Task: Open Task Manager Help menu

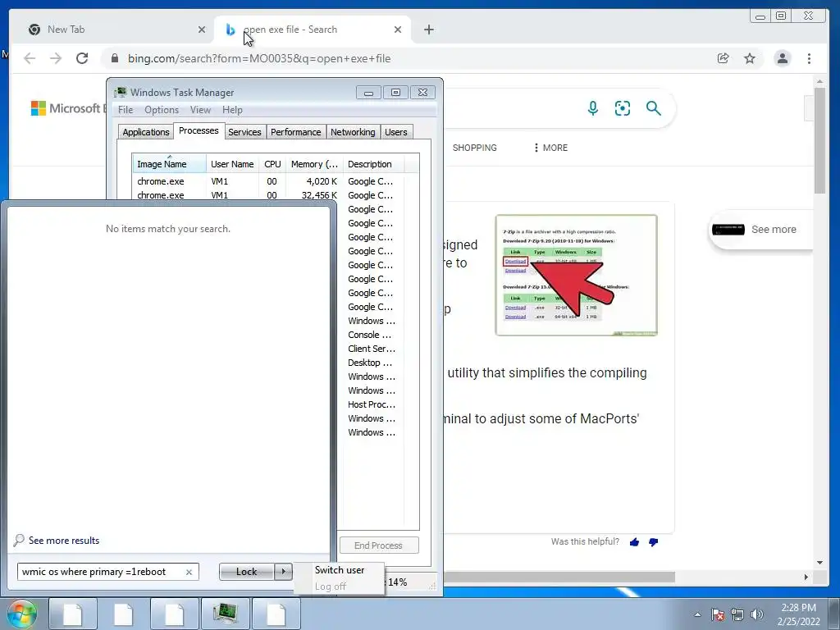Action: click(x=232, y=110)
